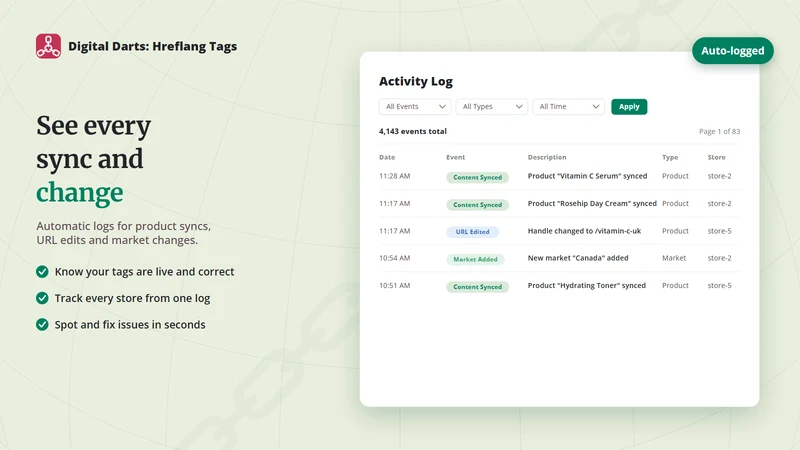Click the Store column header
Viewport: 800px width, 450px height.
(716, 157)
